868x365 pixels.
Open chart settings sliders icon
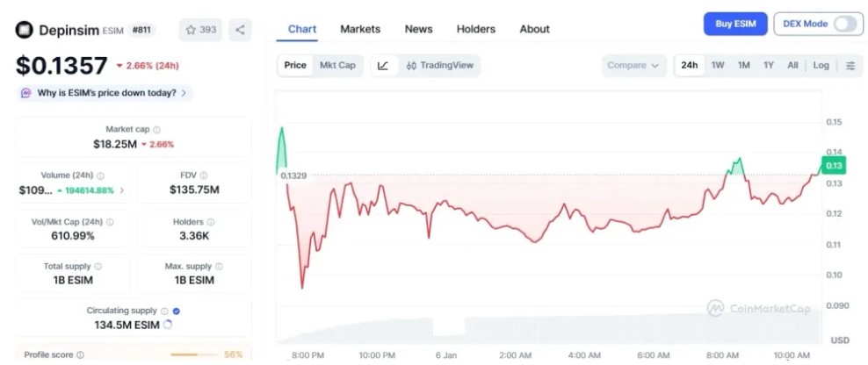(x=850, y=65)
